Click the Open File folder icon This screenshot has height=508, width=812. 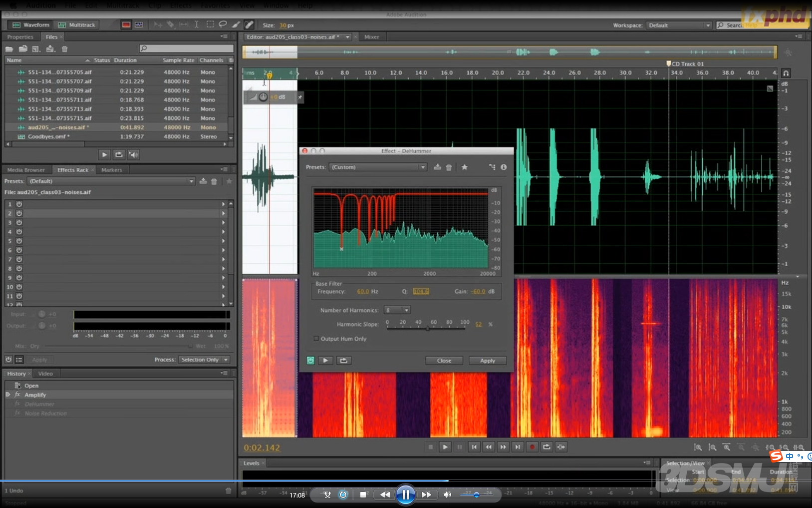(x=9, y=49)
